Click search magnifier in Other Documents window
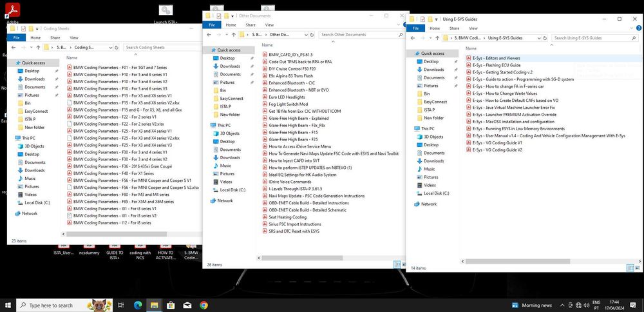 coord(401,35)
